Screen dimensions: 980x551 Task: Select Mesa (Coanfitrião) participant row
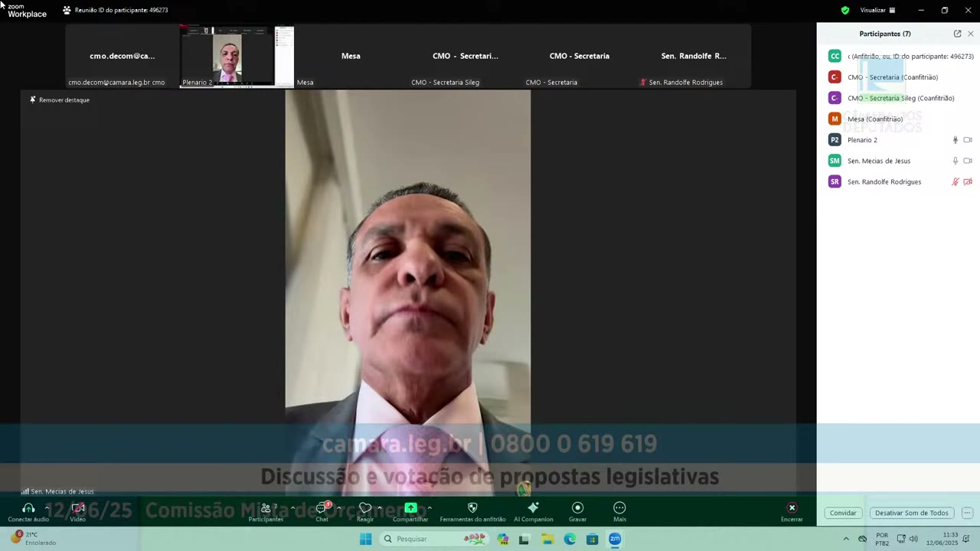point(898,119)
